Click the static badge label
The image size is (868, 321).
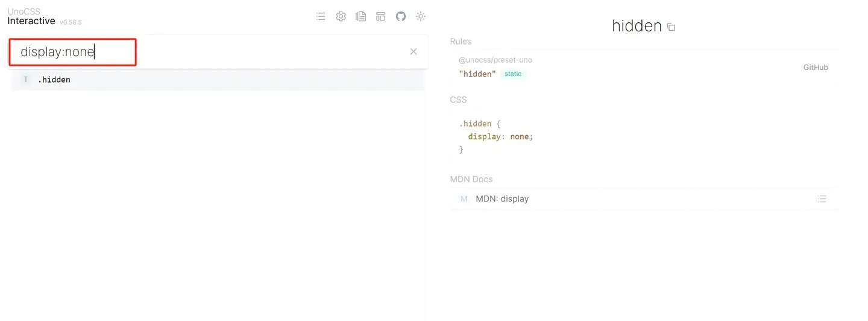[513, 74]
